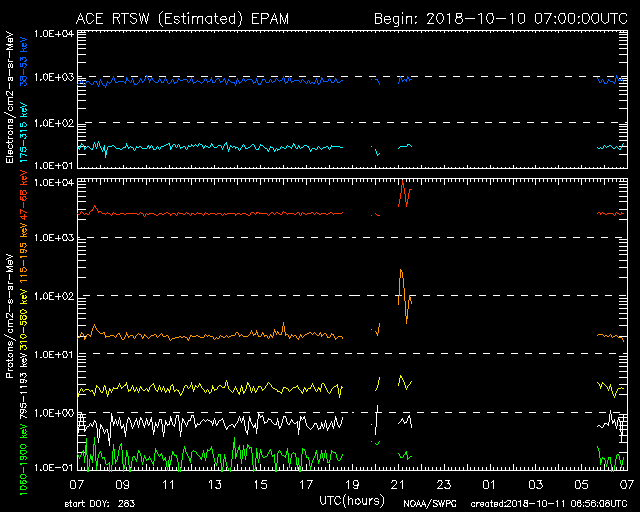Click the orange proton spike peak near hour 21
This screenshot has width=640, height=512.
[401, 271]
